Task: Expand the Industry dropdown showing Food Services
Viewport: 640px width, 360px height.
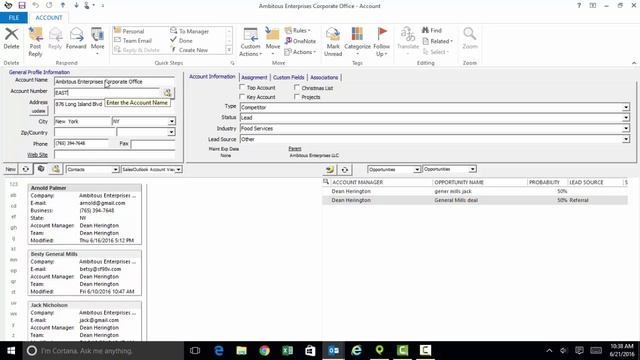Action: click(x=626, y=129)
